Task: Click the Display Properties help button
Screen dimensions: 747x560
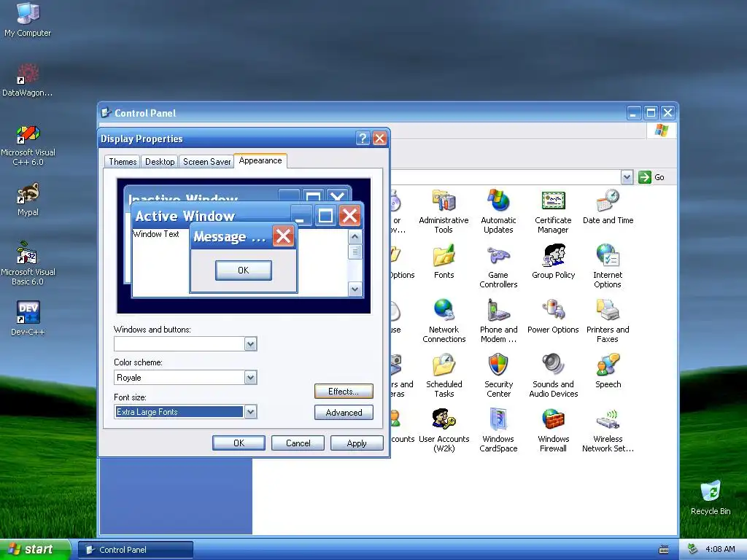Action: click(x=363, y=139)
